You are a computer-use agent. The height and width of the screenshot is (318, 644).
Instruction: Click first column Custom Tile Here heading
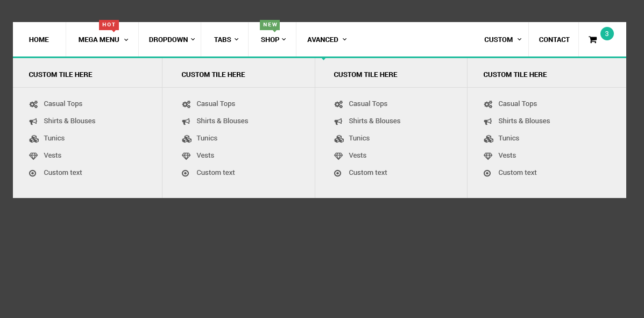pos(60,75)
